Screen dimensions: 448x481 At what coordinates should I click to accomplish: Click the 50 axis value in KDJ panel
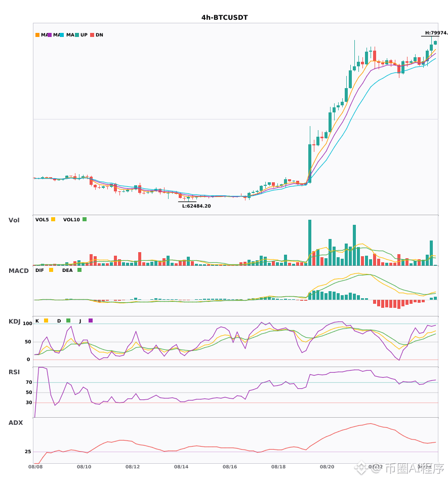click(x=28, y=342)
